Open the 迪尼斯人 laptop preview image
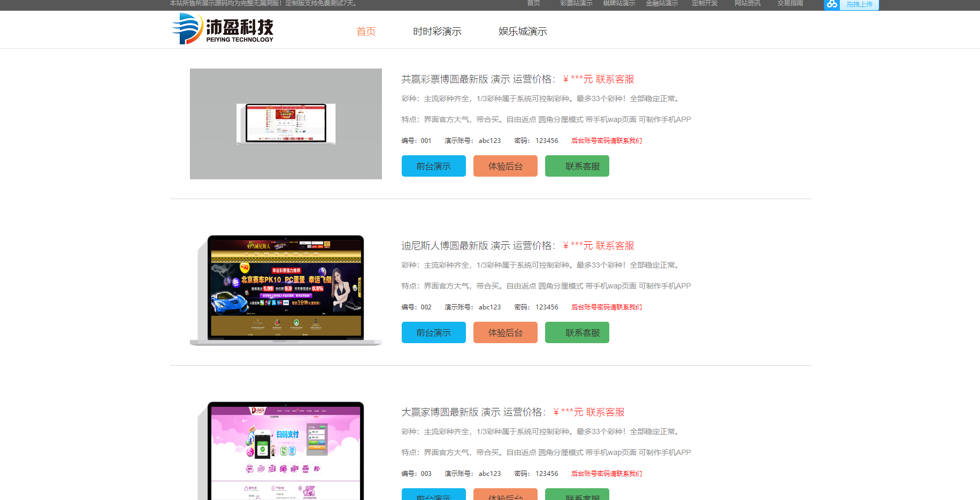 click(286, 290)
